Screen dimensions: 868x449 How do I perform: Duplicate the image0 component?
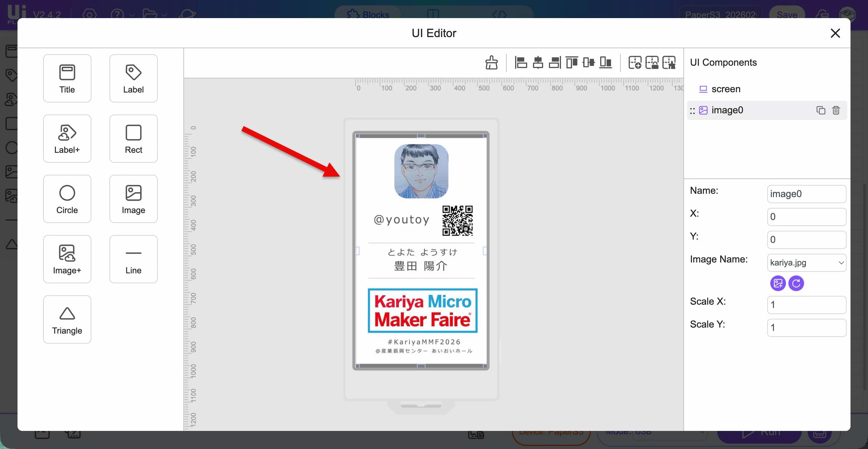[821, 110]
